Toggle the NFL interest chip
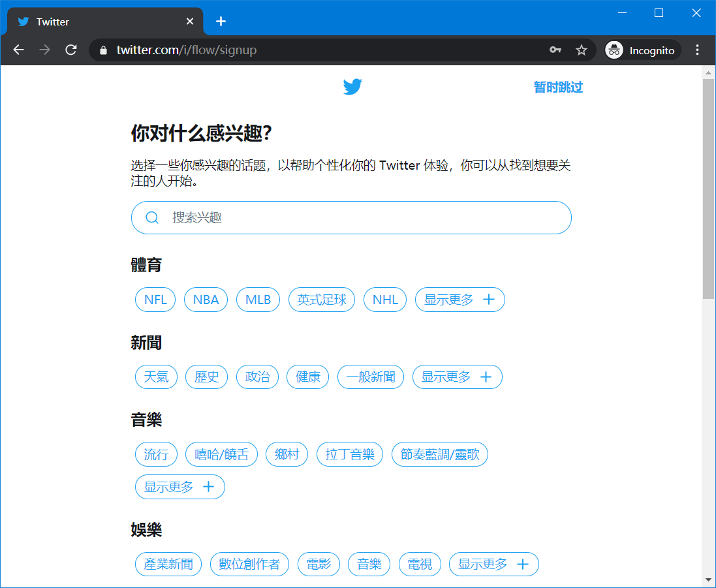 (x=155, y=300)
